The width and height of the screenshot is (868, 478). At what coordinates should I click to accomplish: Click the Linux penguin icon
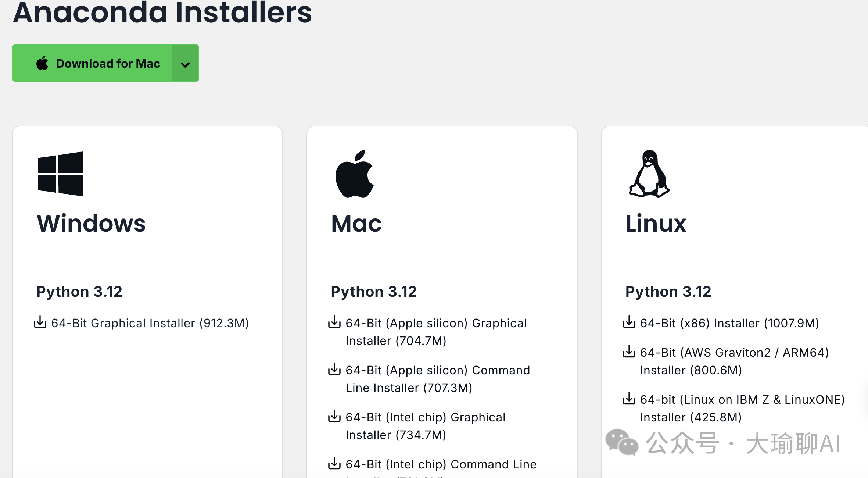649,174
